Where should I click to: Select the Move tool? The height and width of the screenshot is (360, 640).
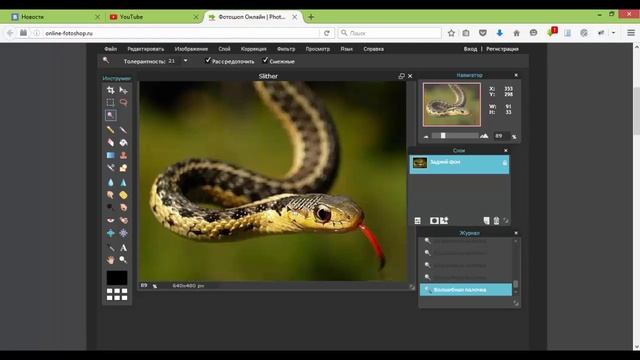tap(123, 90)
